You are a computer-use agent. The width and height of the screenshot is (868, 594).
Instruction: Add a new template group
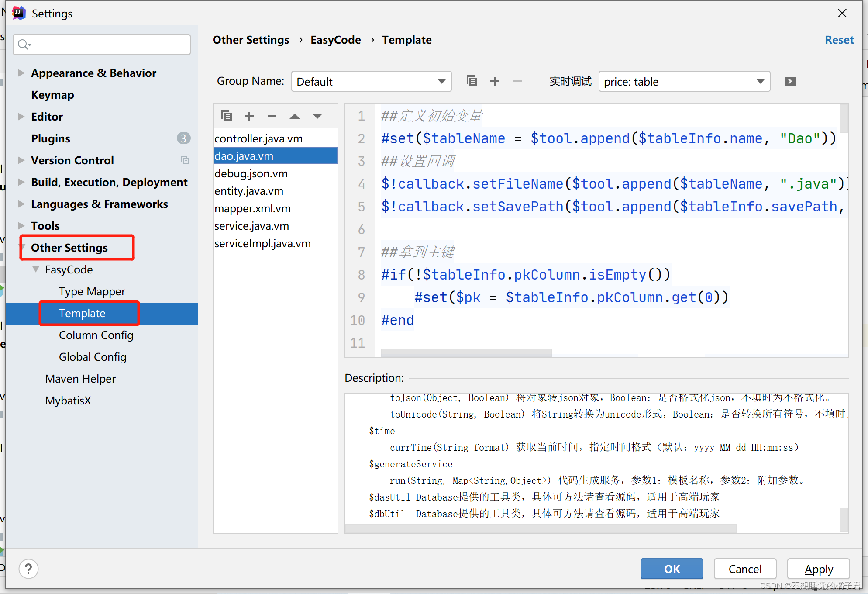point(494,81)
